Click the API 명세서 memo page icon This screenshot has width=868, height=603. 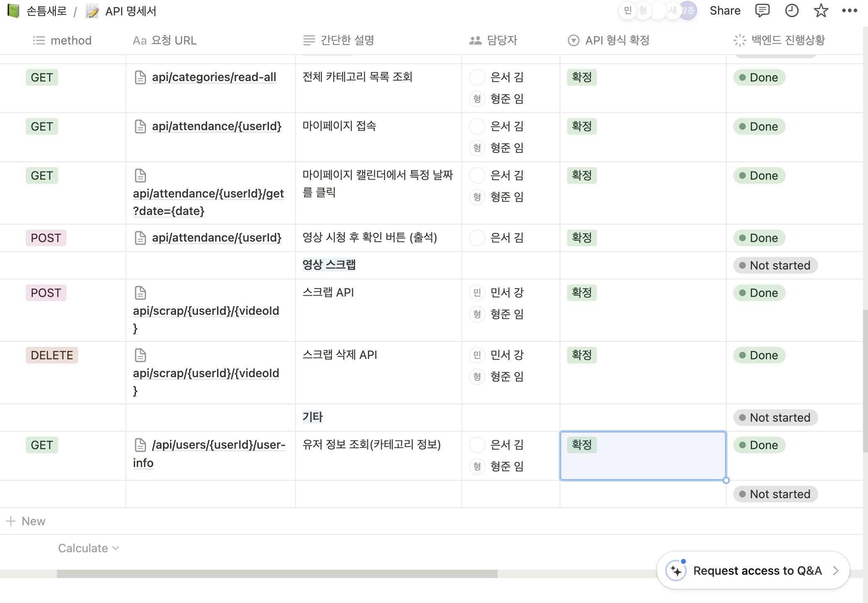point(92,11)
